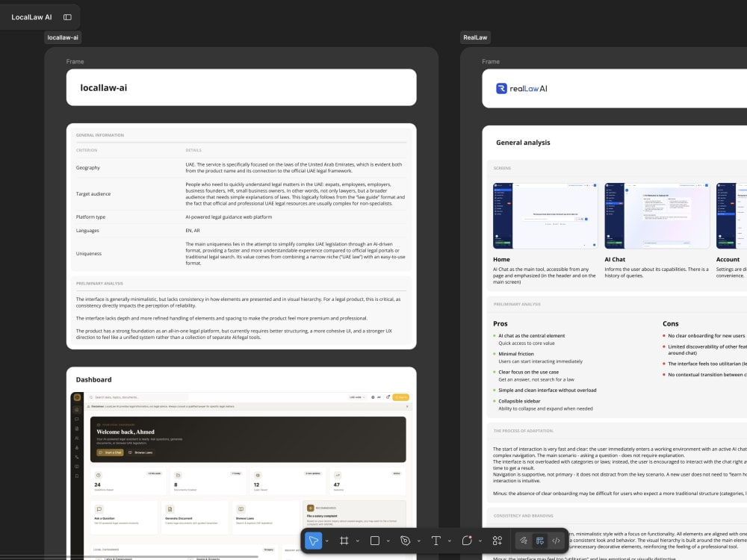
Task: Select the Rectangle shape tool
Action: [x=375, y=541]
